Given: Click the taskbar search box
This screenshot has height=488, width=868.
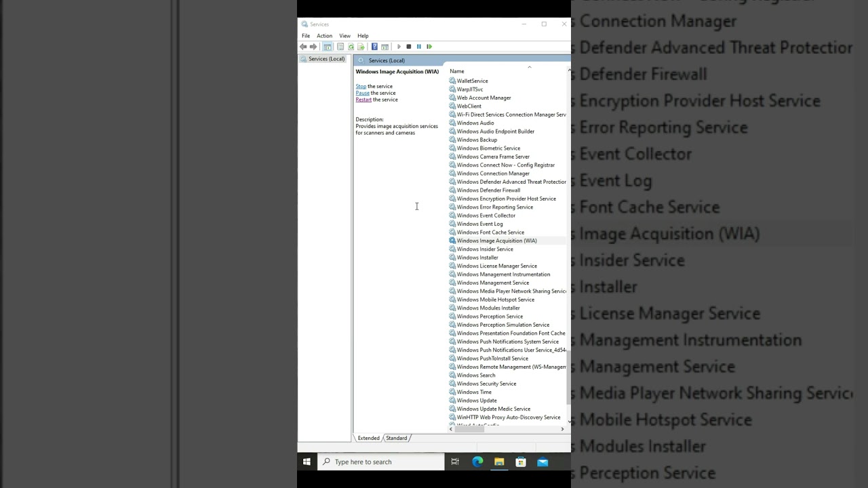Looking at the screenshot, I should pyautogui.click(x=380, y=462).
